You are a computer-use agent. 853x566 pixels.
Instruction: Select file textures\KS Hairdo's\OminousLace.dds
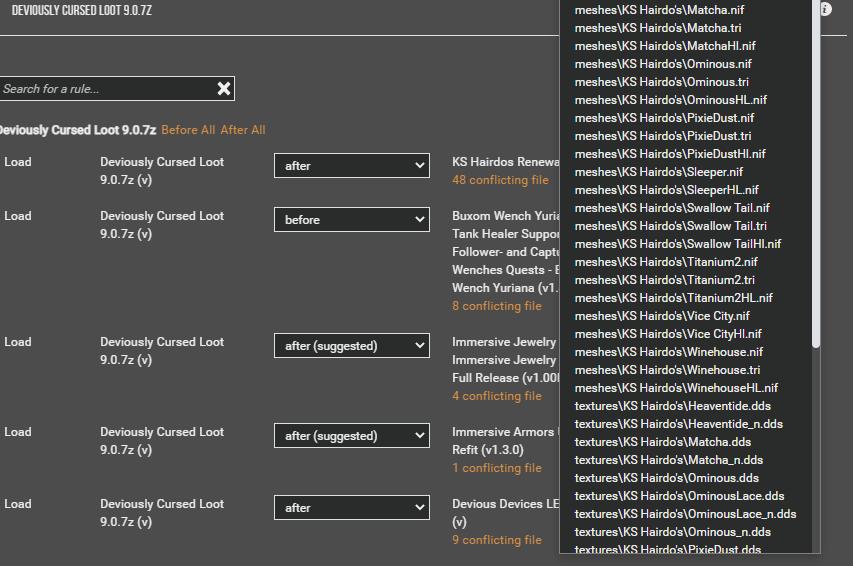[x=679, y=495]
